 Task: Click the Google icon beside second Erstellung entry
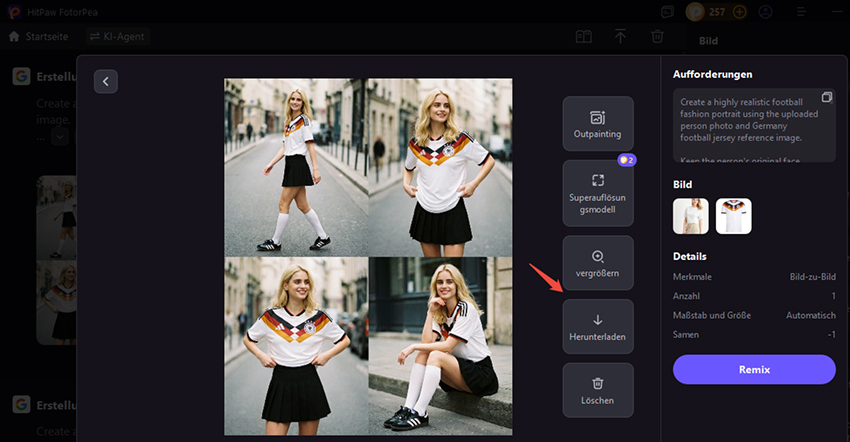click(x=21, y=405)
